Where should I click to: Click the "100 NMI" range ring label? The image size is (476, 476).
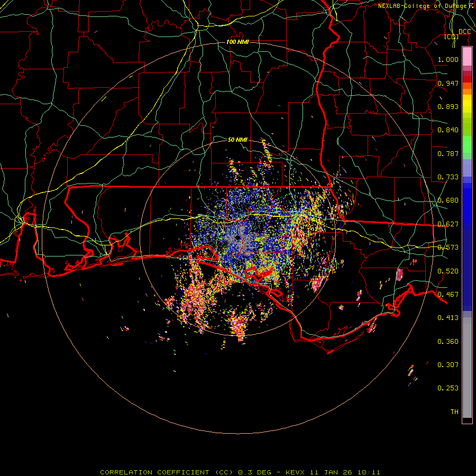coord(237,42)
